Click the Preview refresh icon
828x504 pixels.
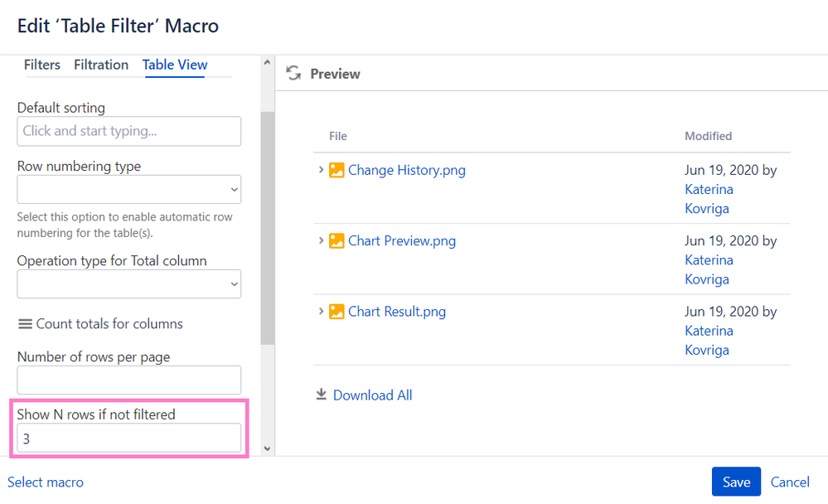[x=293, y=73]
